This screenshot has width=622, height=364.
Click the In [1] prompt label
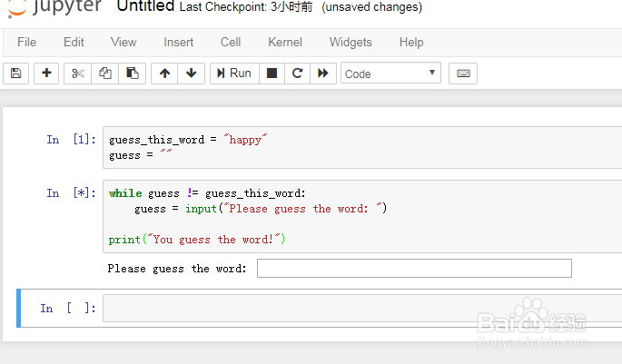[x=71, y=140]
